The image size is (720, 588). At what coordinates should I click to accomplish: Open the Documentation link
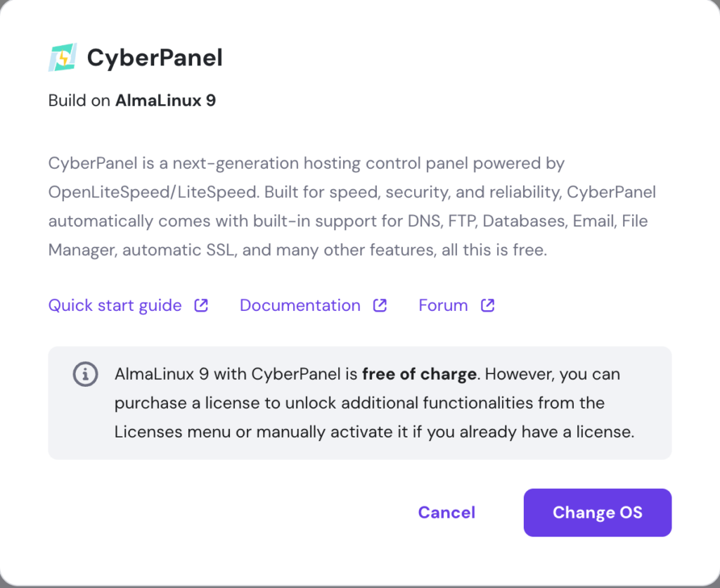300,305
